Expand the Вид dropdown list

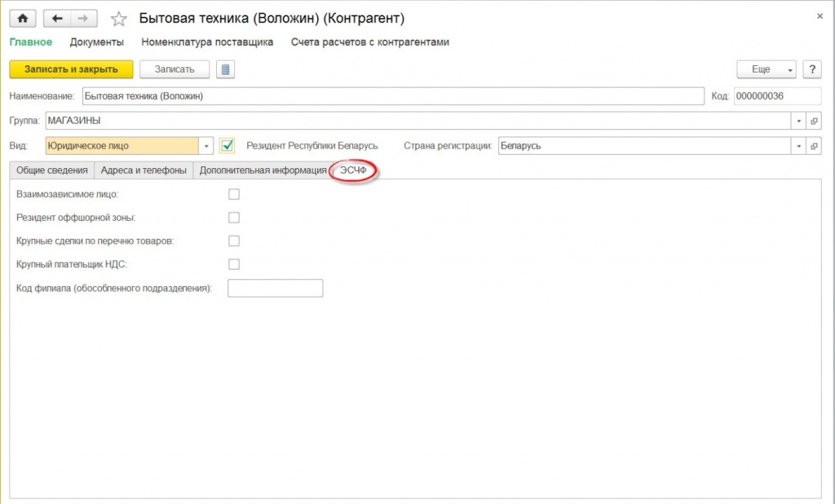207,146
